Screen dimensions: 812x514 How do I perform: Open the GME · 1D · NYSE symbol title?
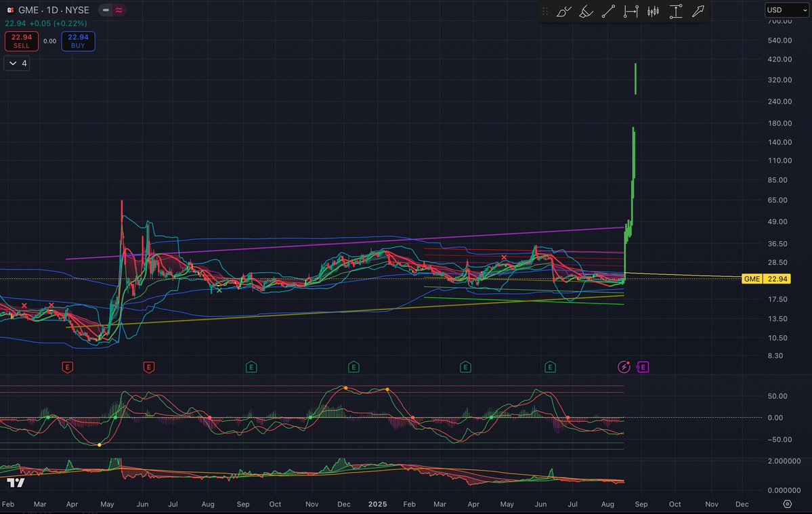[x=54, y=10]
